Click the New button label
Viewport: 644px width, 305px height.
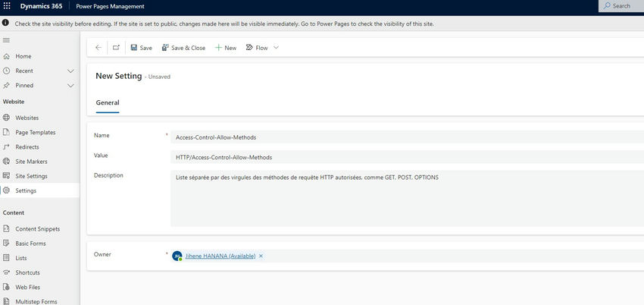point(230,48)
